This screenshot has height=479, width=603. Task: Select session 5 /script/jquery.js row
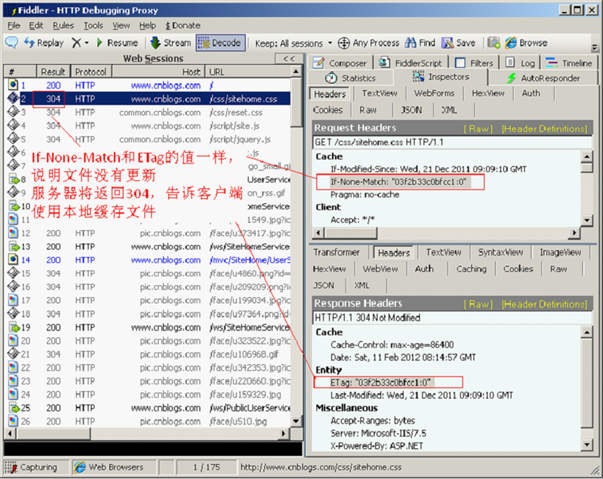click(148, 139)
